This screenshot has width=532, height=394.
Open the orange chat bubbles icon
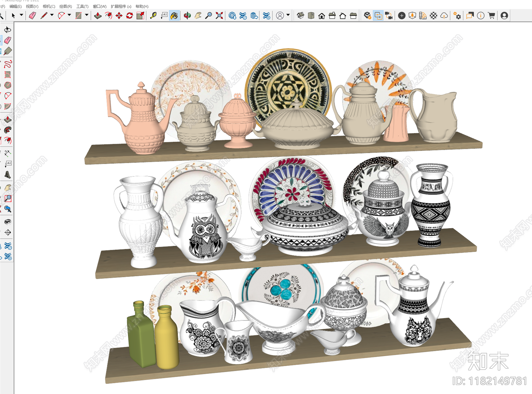pos(470,16)
